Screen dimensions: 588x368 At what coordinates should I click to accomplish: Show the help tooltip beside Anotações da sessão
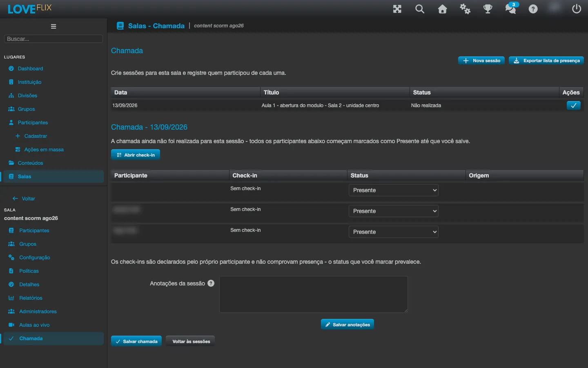point(211,283)
